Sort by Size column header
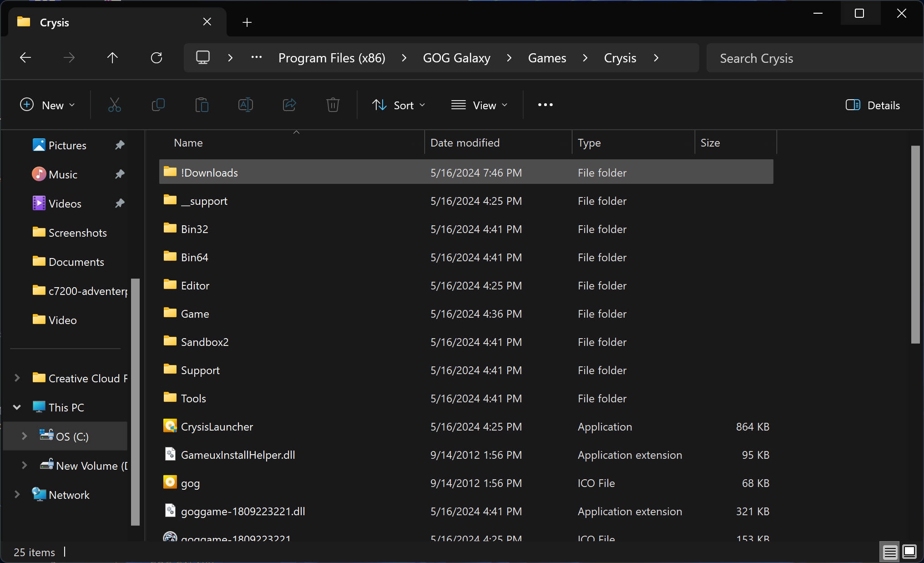Image resolution: width=924 pixels, height=563 pixels. pyautogui.click(x=736, y=143)
